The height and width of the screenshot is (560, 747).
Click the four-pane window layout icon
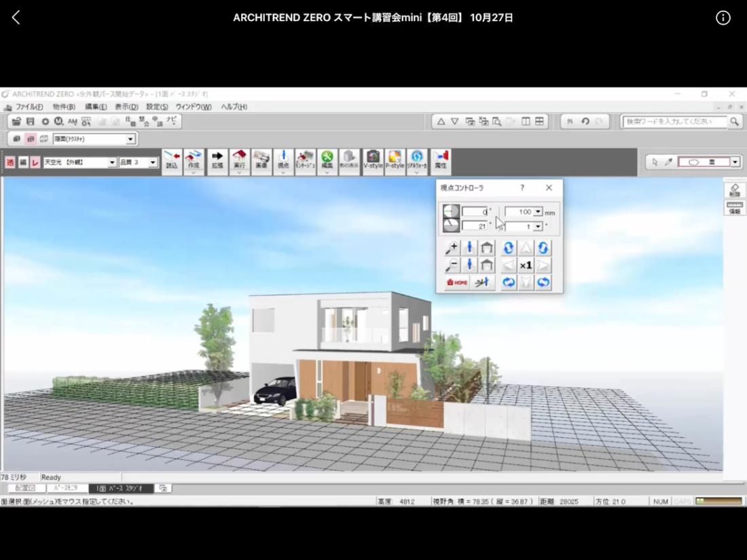539,122
